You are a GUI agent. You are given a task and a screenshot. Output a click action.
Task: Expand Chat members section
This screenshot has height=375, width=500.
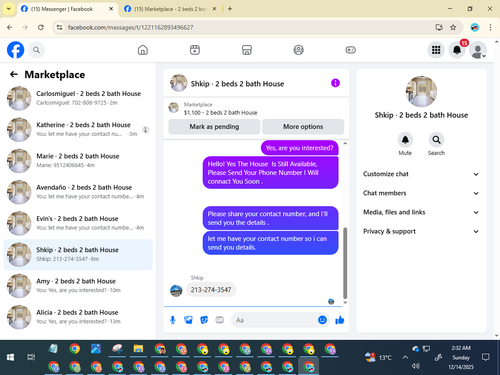click(x=421, y=193)
